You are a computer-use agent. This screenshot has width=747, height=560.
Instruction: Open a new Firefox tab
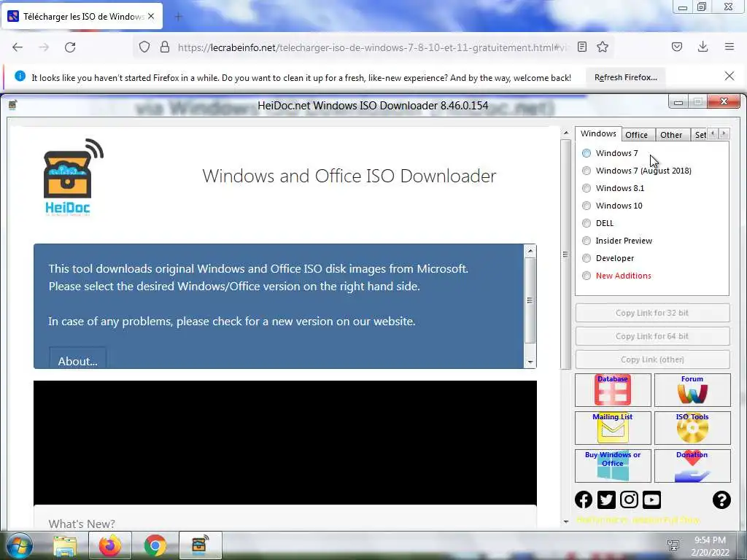click(x=178, y=17)
